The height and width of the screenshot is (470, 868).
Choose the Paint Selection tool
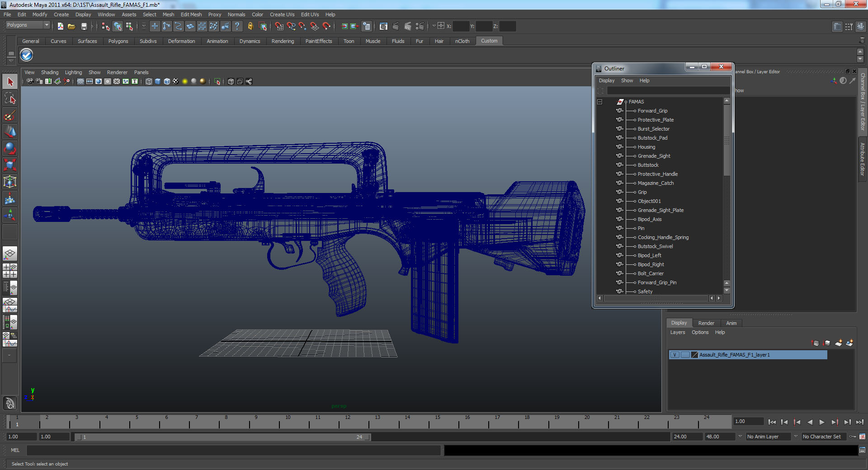point(10,115)
